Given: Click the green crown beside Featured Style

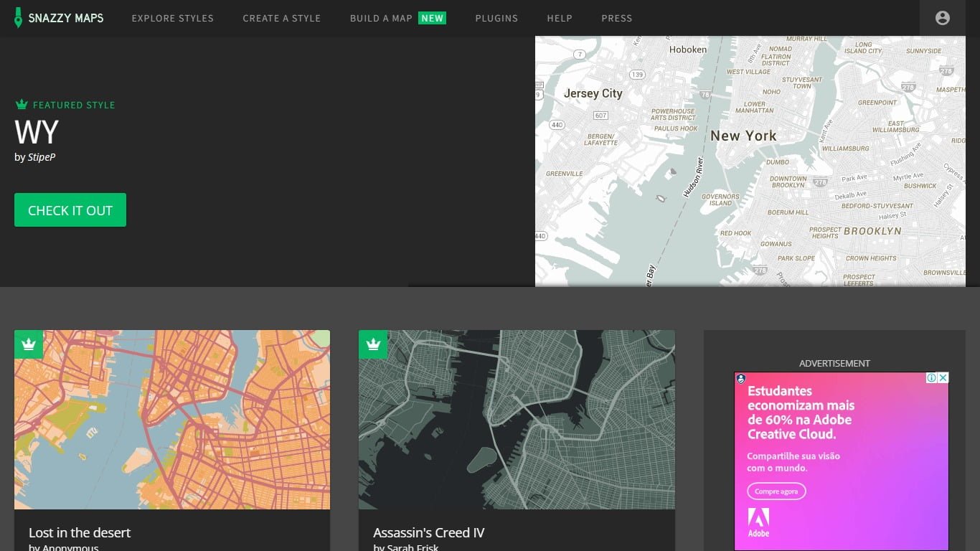Looking at the screenshot, I should [22, 105].
